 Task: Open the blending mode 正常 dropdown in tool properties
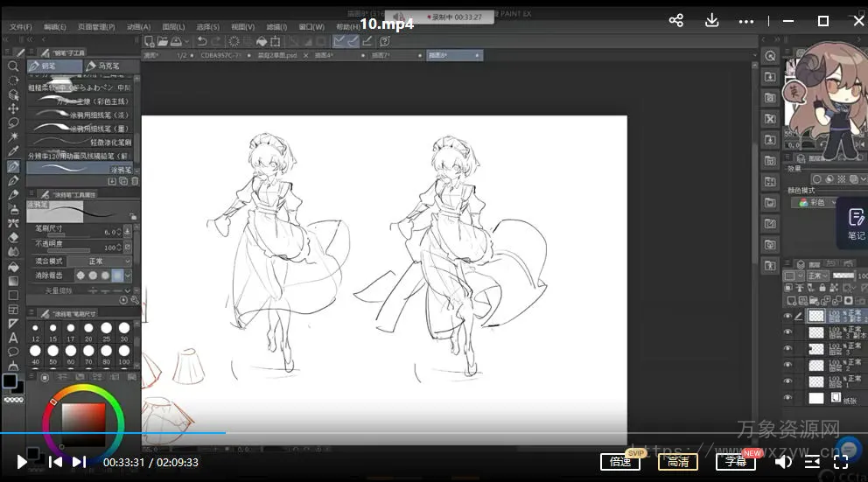point(97,261)
